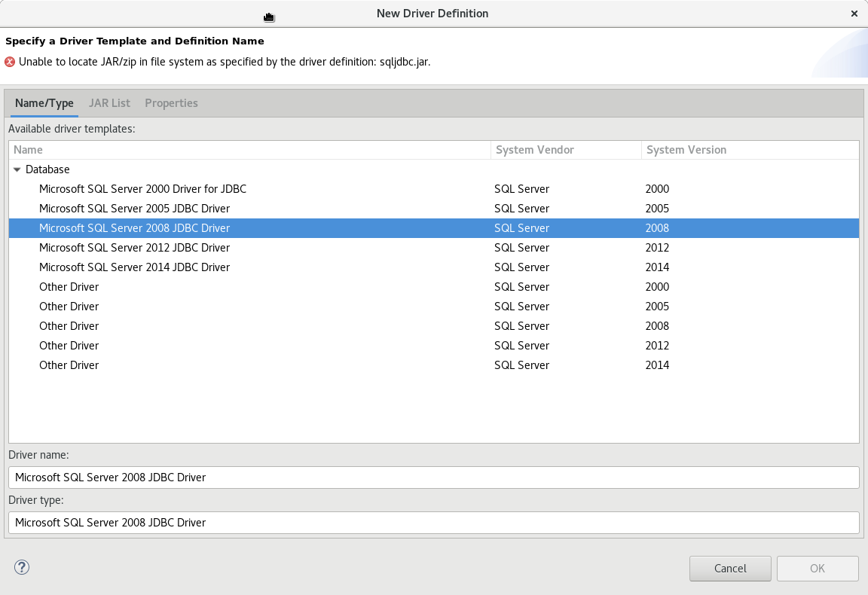Select Microsoft SQL Server 2012 JDBC Driver
868x595 pixels.
coord(134,248)
